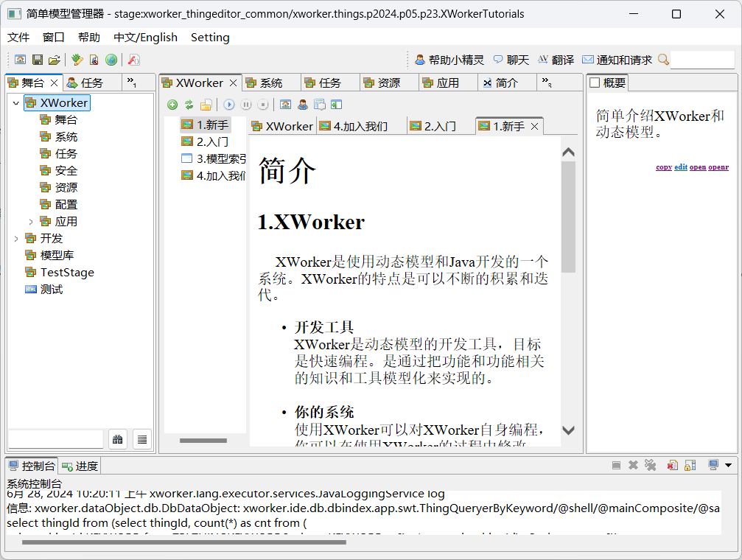Open the Setting menu
Screen dimensions: 742x560
point(210,38)
